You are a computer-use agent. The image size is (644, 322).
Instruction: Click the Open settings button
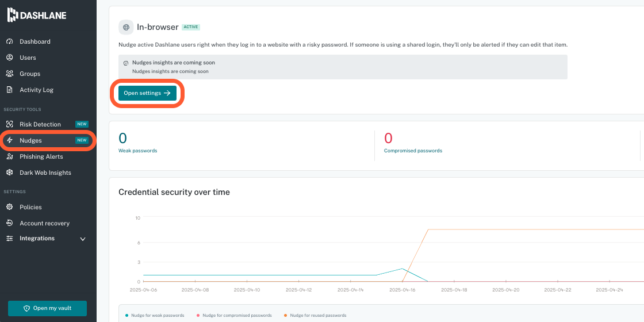tap(147, 93)
